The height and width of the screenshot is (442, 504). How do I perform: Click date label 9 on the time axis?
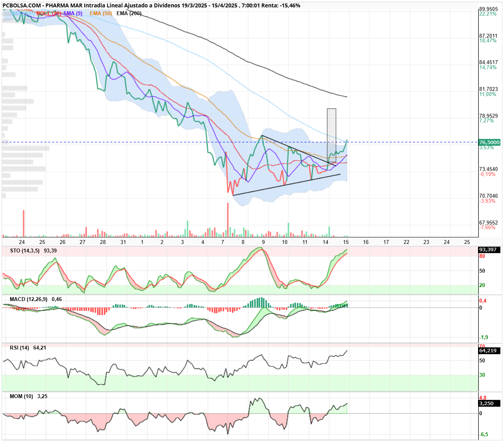pyautogui.click(x=263, y=242)
